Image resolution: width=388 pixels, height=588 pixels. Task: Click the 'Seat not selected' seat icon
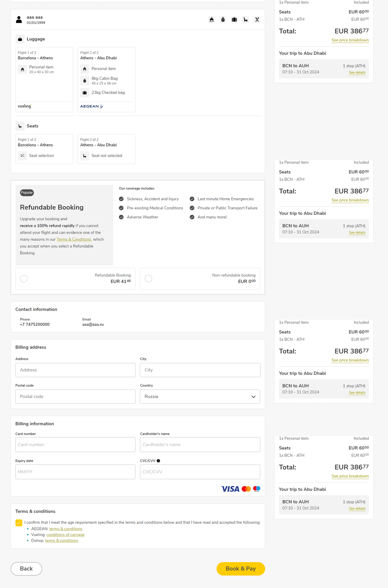(84, 156)
